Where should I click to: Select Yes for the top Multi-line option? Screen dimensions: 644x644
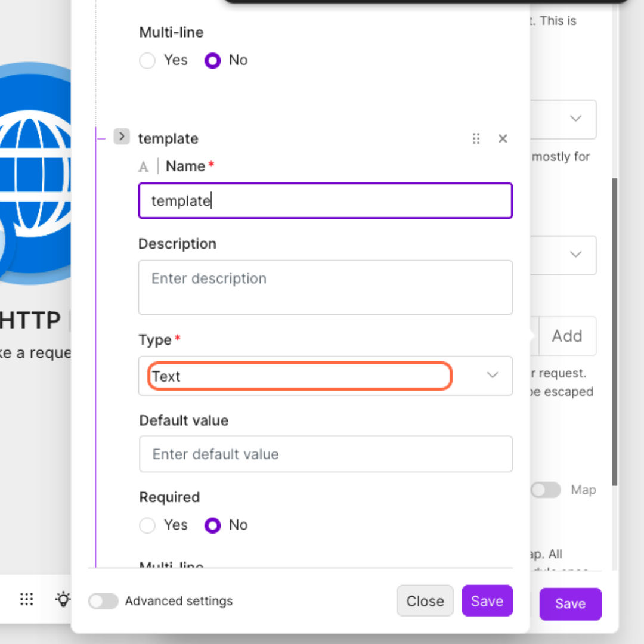pos(147,60)
